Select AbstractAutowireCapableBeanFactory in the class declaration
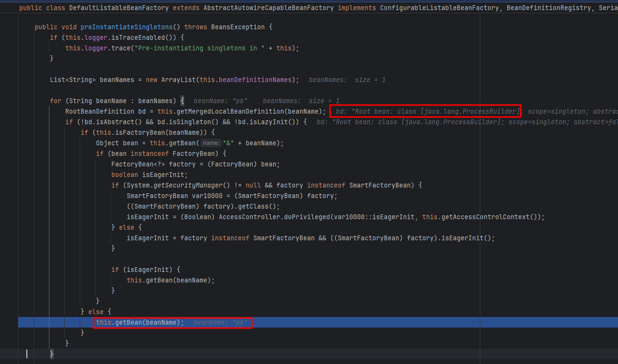 coord(269,8)
